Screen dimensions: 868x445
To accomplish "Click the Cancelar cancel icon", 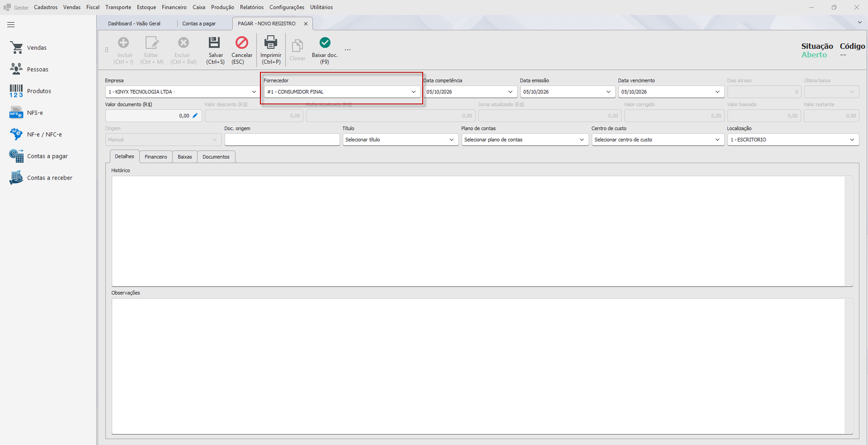I will pyautogui.click(x=241, y=42).
